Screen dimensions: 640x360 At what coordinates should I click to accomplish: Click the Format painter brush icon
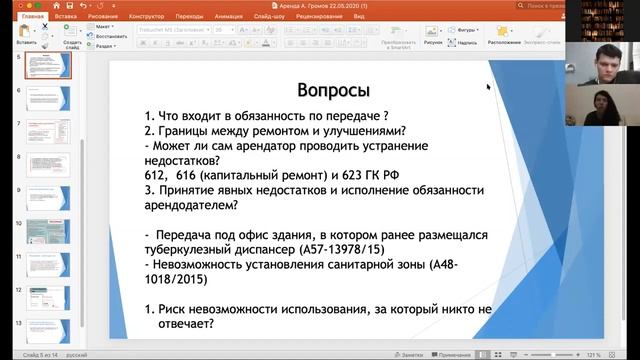[45, 46]
